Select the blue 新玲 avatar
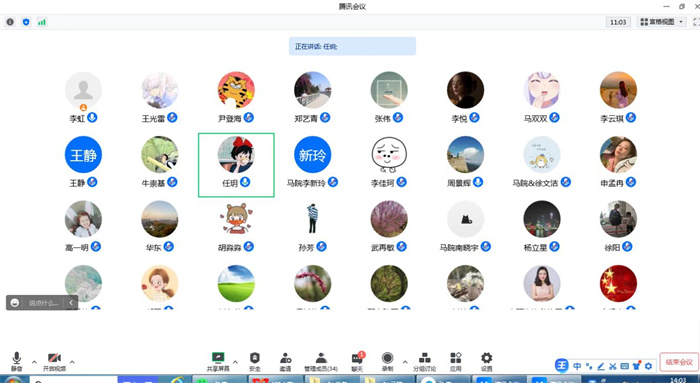The image size is (700, 383). (312, 154)
